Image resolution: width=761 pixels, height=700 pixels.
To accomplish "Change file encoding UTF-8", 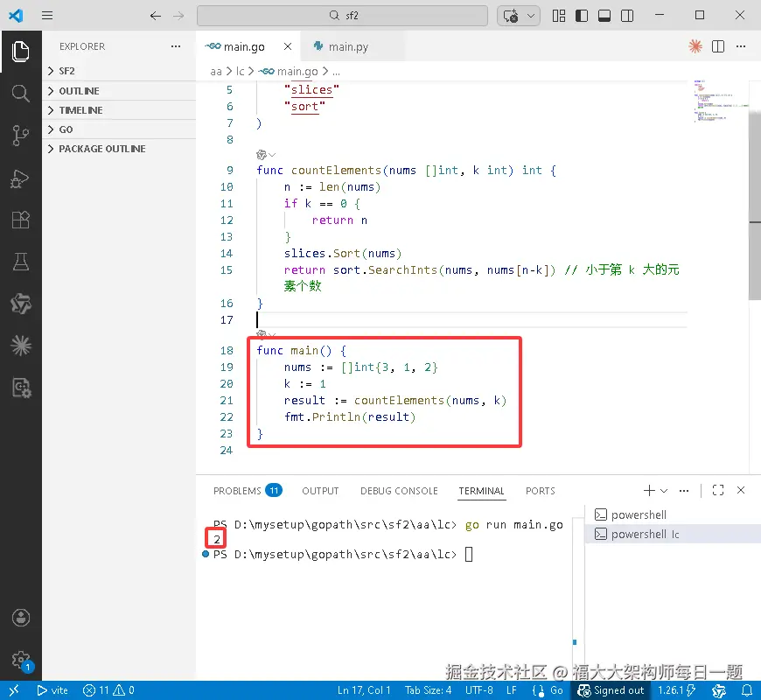I will click(479, 690).
